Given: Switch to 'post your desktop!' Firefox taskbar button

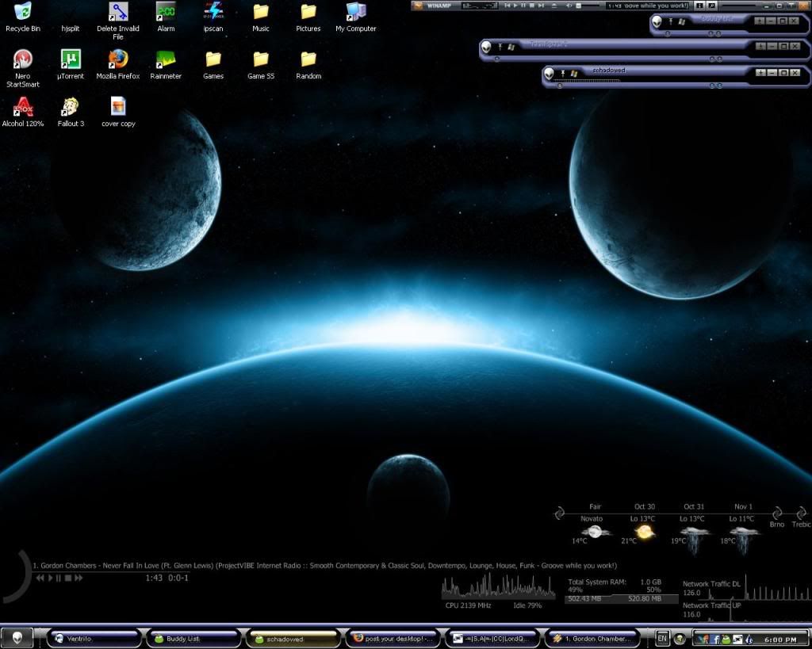Looking at the screenshot, I should 393,639.
